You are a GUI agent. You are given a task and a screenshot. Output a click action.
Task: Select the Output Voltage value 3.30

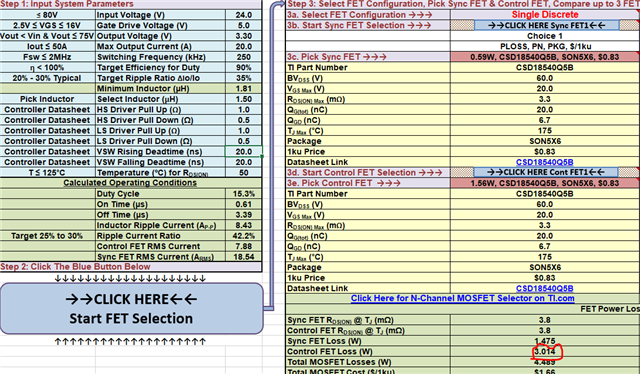(x=244, y=36)
